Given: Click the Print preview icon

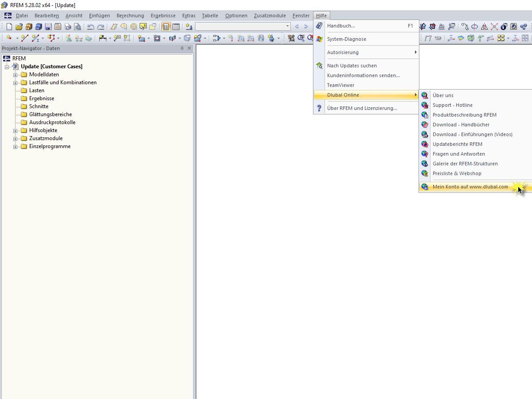Looking at the screenshot, I should 77,27.
